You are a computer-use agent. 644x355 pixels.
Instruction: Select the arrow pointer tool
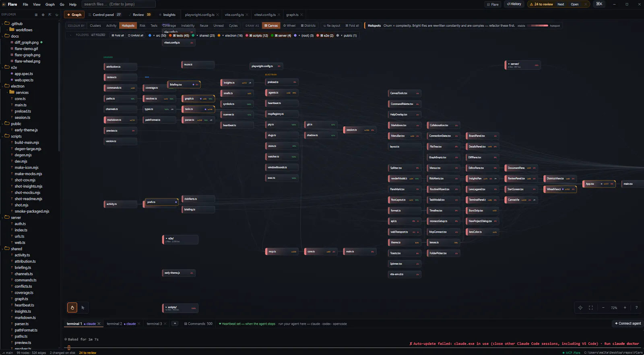(x=83, y=308)
